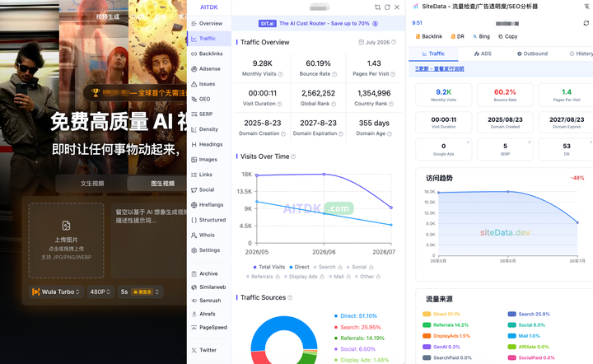Open the Google Ads 0 card
593x364 pixels.
(x=444, y=149)
